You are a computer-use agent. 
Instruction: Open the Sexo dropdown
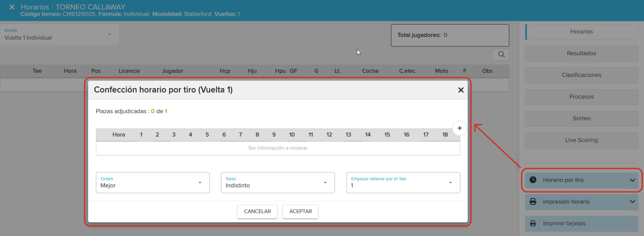coord(277,183)
